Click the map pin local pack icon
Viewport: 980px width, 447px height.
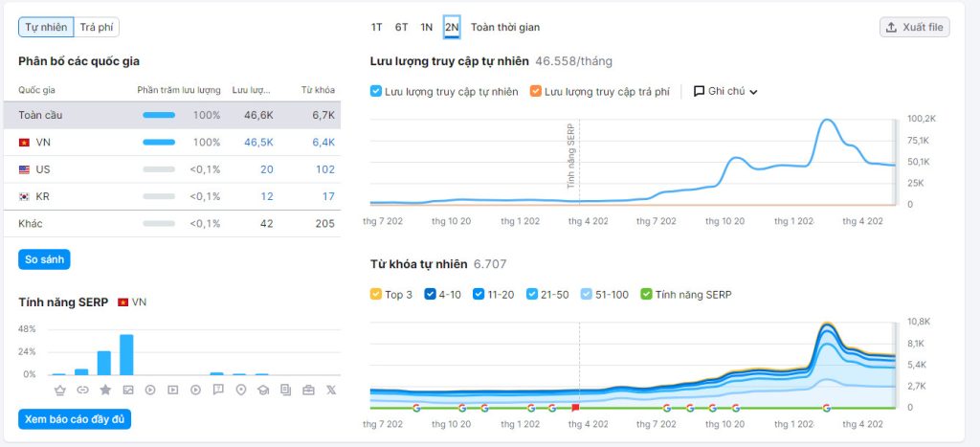pyautogui.click(x=240, y=390)
